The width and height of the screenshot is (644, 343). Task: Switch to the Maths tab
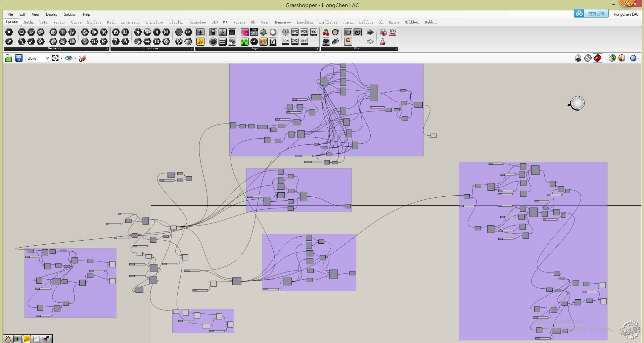tap(29, 22)
